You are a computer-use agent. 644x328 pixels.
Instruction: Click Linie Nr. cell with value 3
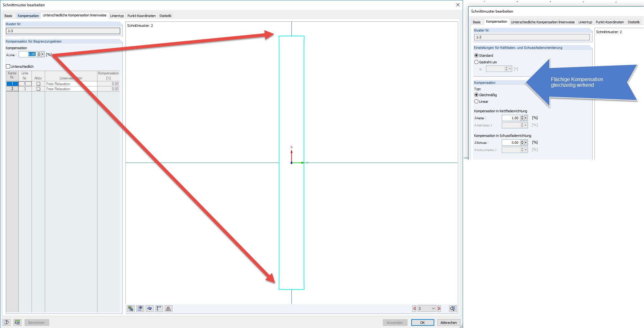point(25,89)
